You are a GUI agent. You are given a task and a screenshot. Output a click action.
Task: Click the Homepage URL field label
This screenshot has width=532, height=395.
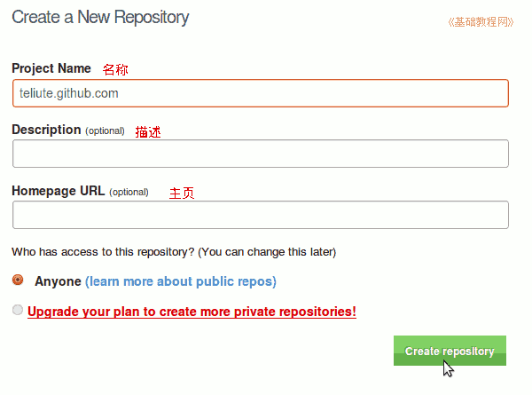click(x=58, y=191)
